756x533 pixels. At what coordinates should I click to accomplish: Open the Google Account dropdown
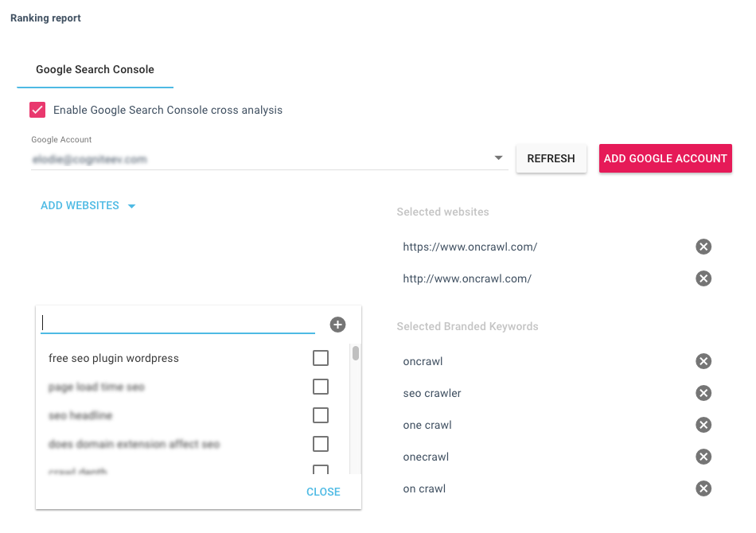(499, 158)
